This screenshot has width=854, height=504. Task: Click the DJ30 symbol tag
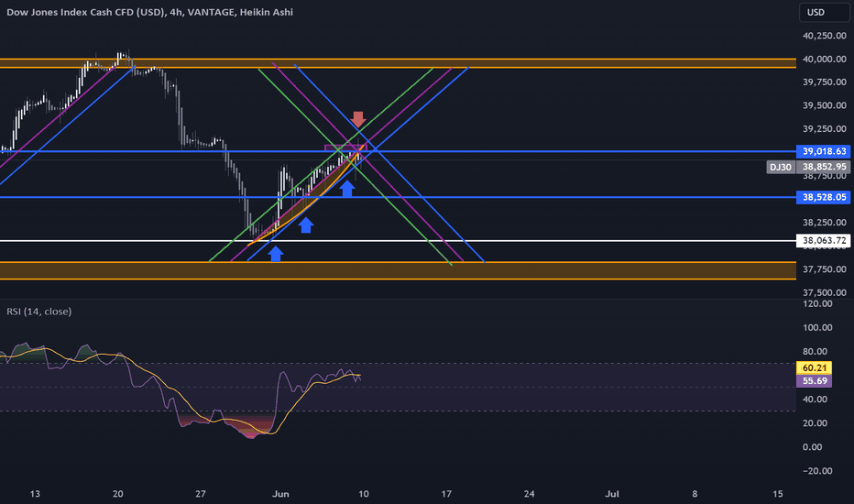tap(781, 167)
